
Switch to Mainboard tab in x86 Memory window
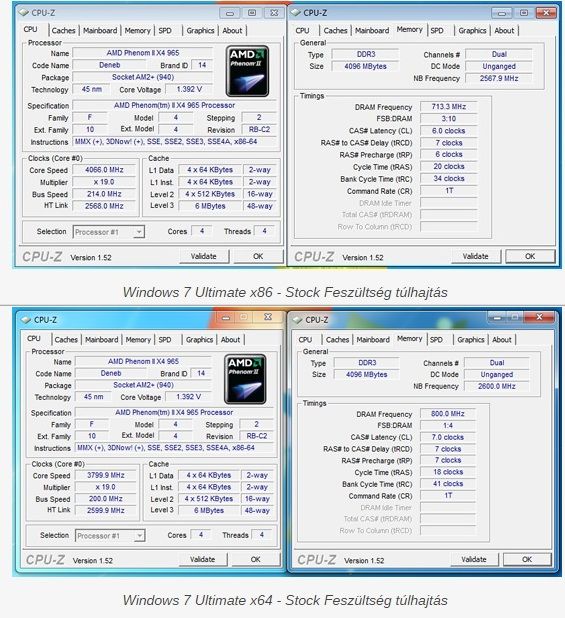[x=372, y=30]
